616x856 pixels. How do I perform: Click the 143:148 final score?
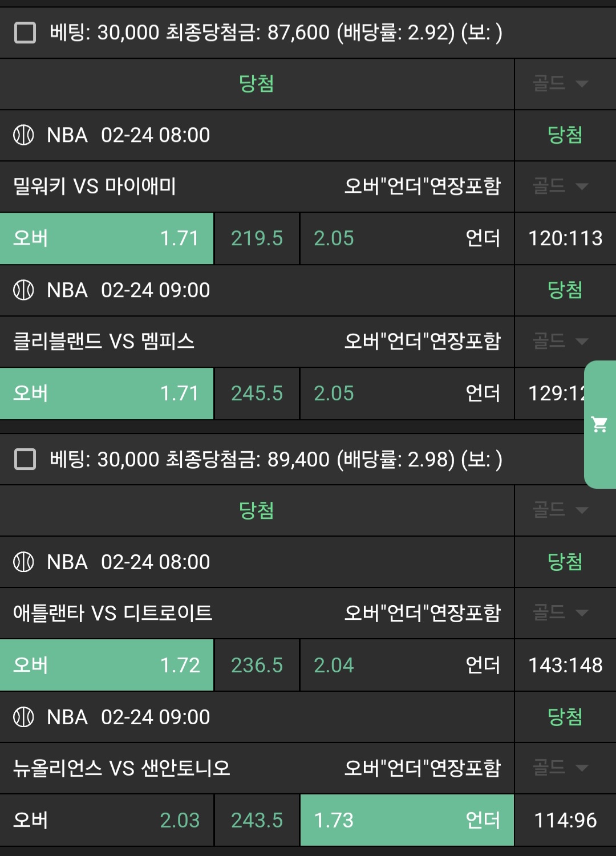point(565,665)
